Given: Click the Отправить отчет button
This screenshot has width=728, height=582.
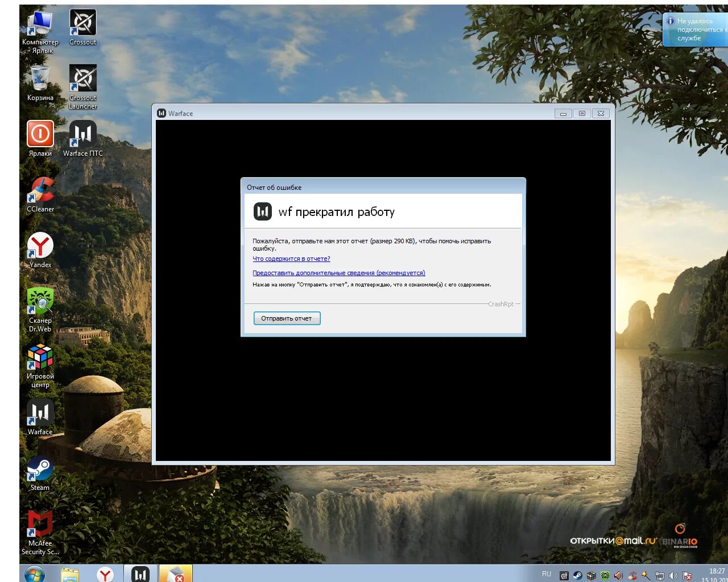Looking at the screenshot, I should pos(287,318).
